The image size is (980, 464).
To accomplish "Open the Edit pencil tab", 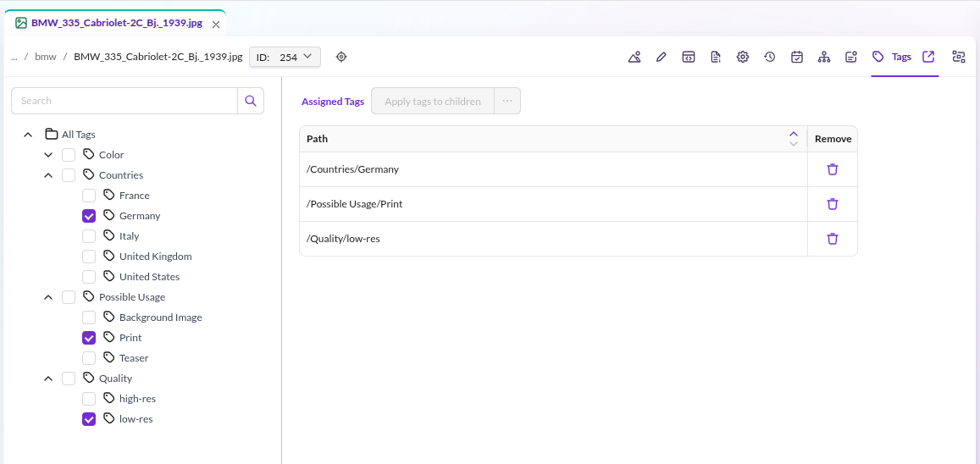I will click(x=662, y=57).
